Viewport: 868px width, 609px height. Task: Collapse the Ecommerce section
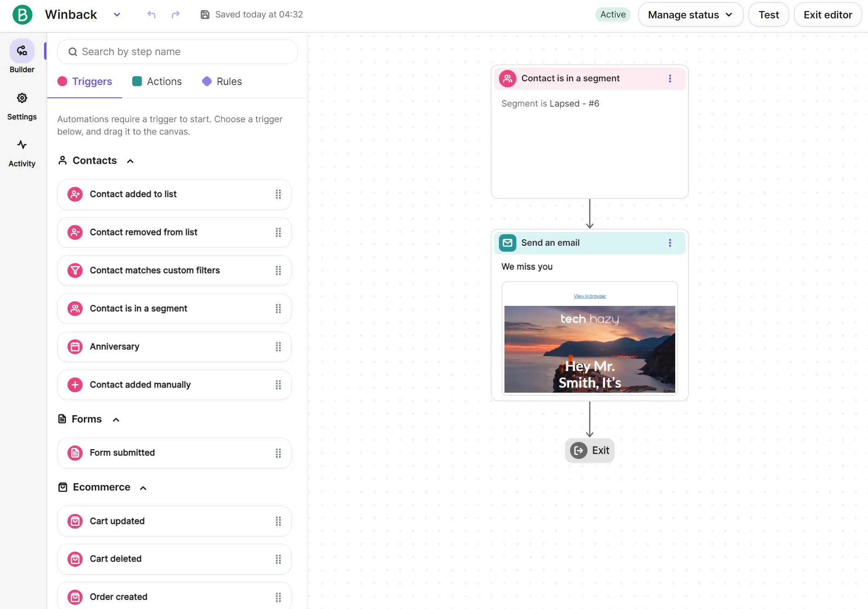tap(143, 488)
